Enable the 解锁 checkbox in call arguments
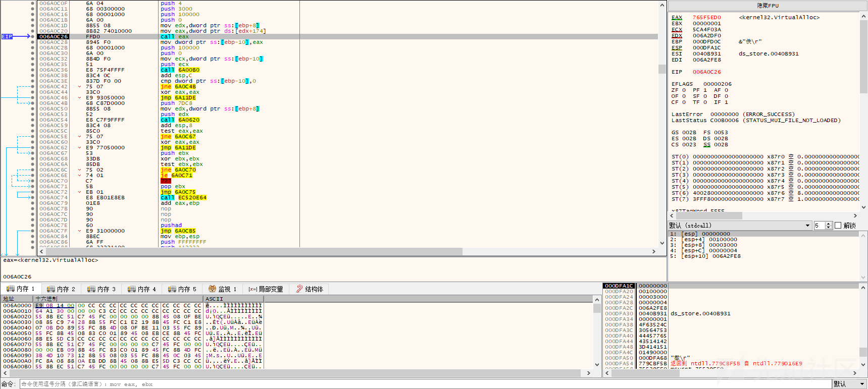 click(x=838, y=226)
